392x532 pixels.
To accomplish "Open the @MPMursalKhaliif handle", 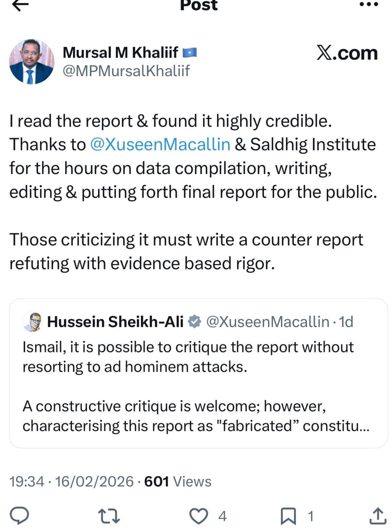I will pos(126,71).
